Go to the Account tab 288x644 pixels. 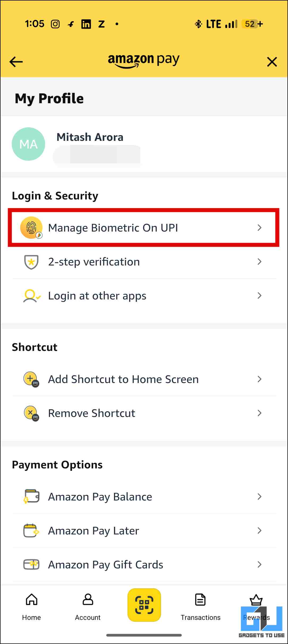point(88,606)
